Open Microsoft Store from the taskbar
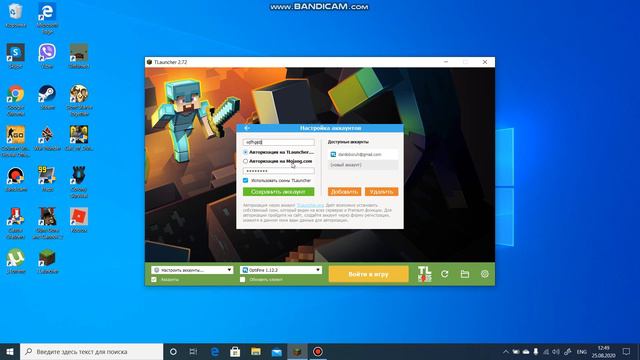This screenshot has height=360, width=640. 235,351
